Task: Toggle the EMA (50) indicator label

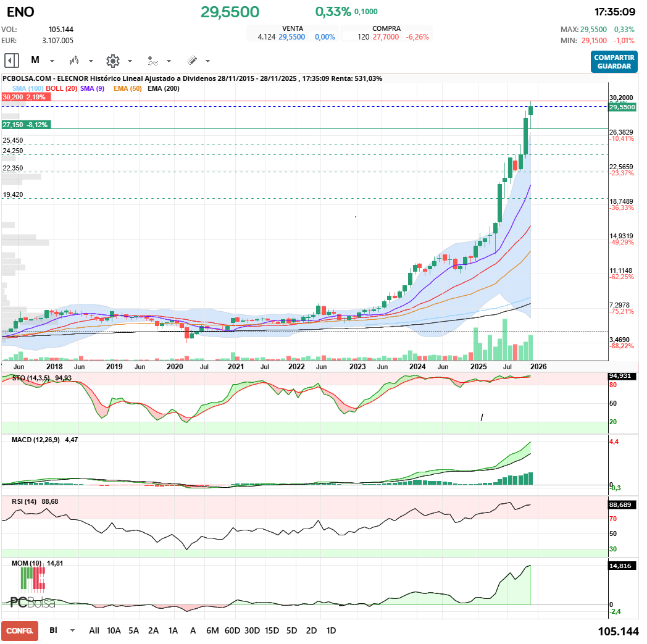Action: click(127, 88)
